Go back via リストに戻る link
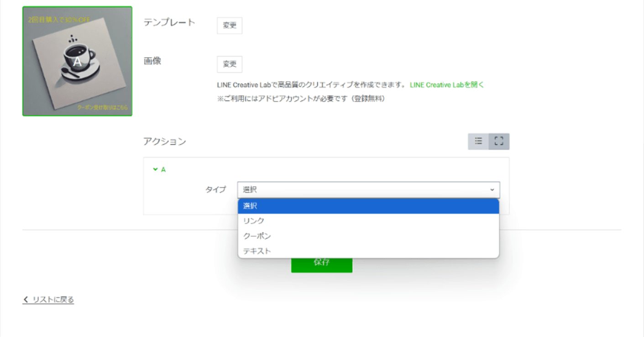 (x=53, y=300)
